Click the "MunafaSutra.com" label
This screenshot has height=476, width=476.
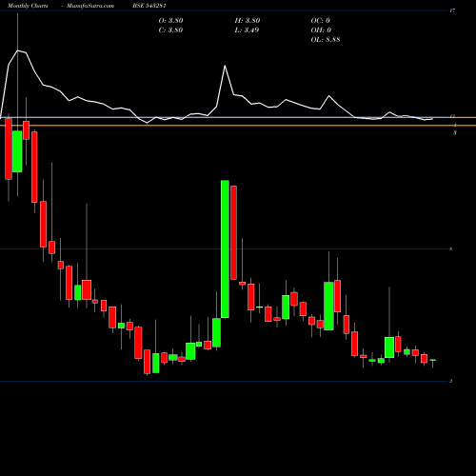(x=90, y=6)
